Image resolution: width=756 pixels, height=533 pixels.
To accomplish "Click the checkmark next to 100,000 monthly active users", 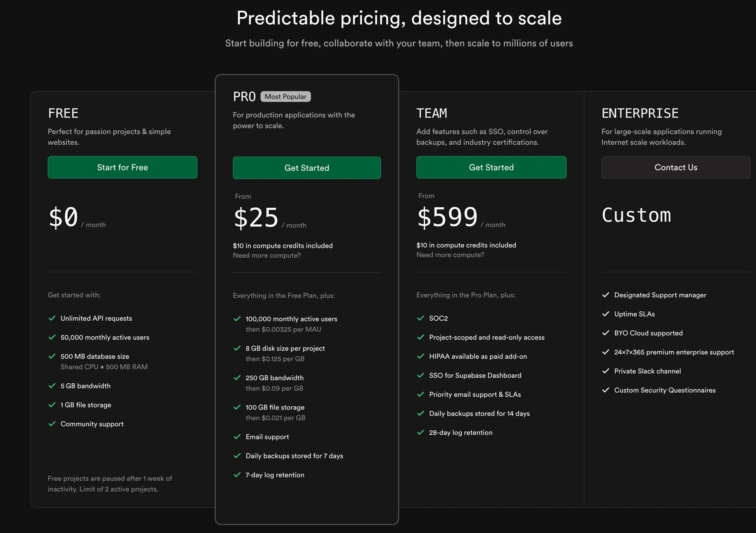I will coord(237,319).
